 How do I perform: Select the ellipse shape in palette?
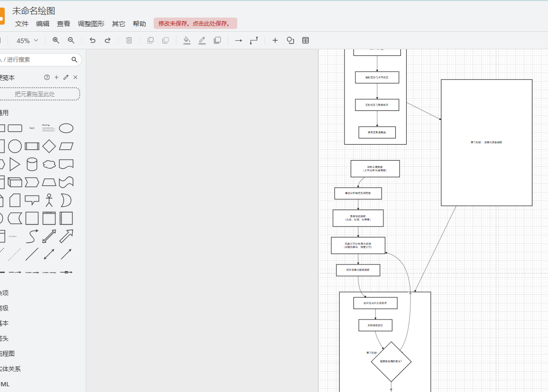point(66,128)
